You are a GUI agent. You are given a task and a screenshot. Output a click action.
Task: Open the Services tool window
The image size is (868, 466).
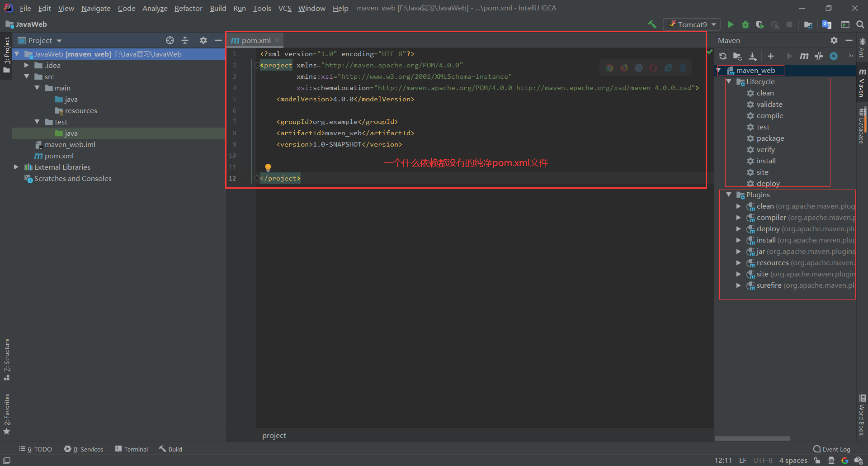coord(84,449)
